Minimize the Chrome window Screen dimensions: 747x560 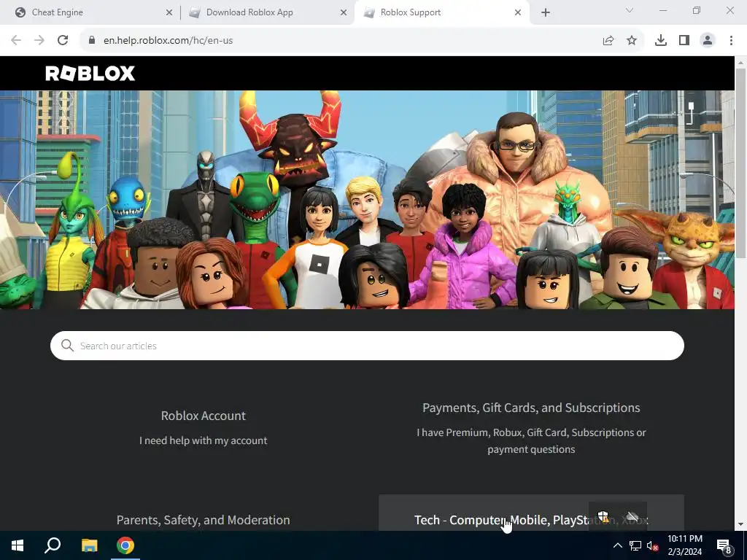click(x=663, y=10)
